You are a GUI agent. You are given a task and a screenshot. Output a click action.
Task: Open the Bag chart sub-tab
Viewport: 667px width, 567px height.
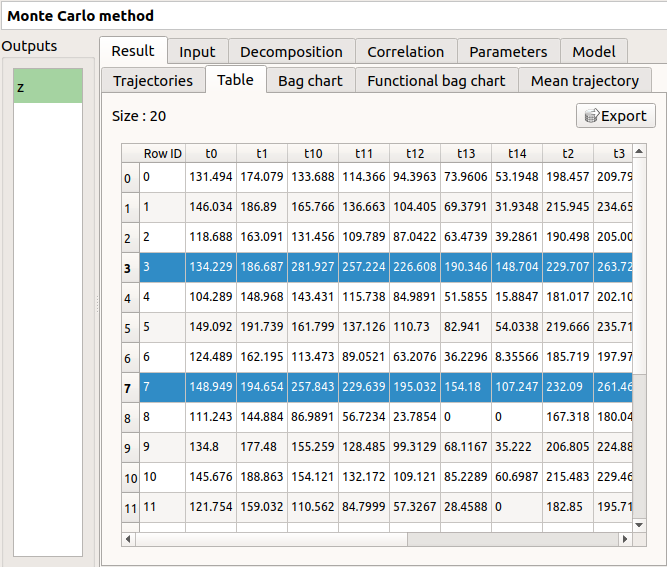310,81
